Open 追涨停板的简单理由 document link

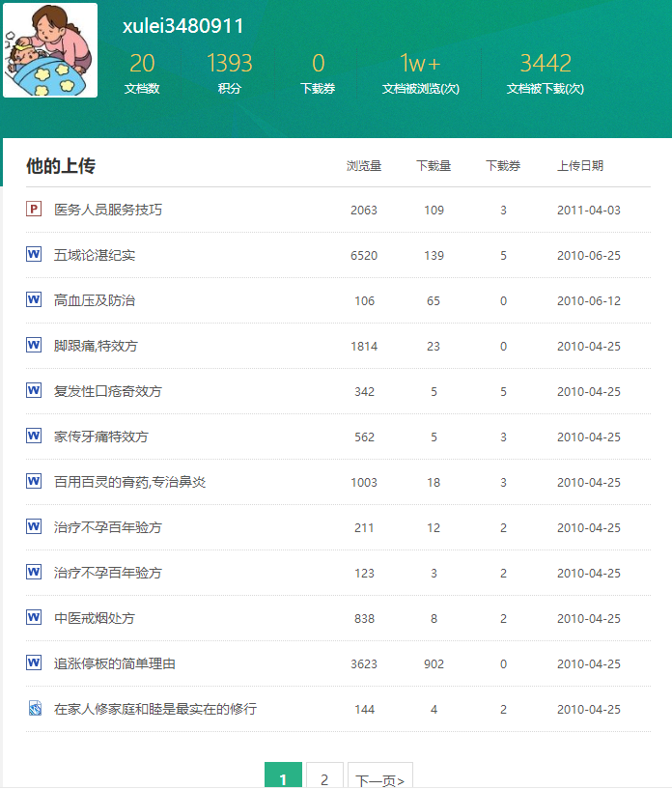pyautogui.click(x=115, y=663)
